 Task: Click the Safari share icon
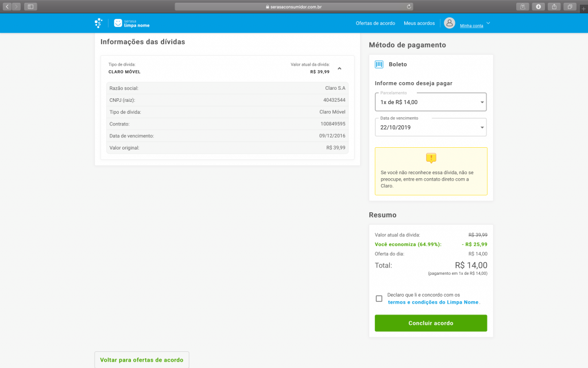tap(554, 6)
